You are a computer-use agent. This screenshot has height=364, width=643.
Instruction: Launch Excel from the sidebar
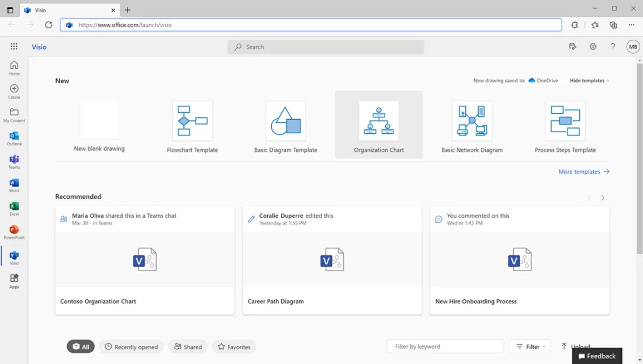click(14, 209)
